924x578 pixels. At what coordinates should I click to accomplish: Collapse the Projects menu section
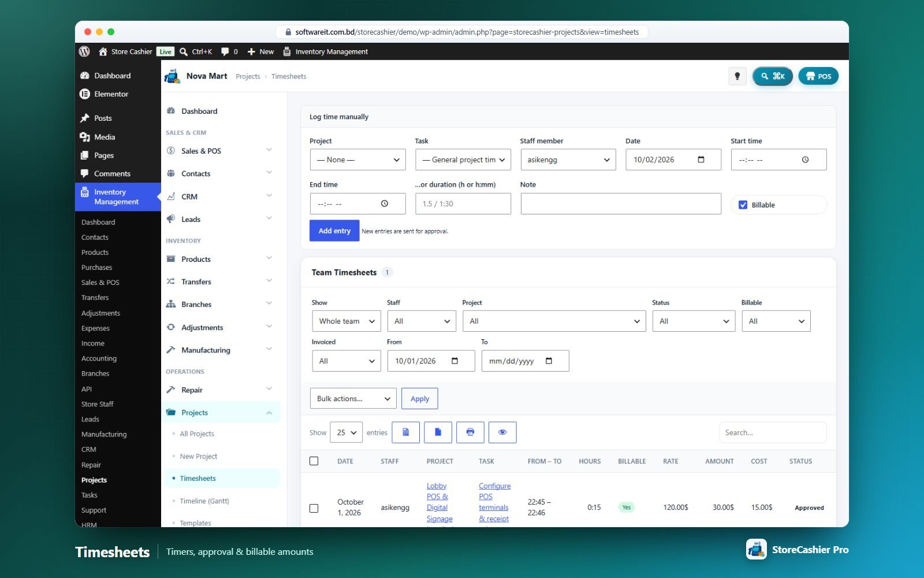(222, 413)
